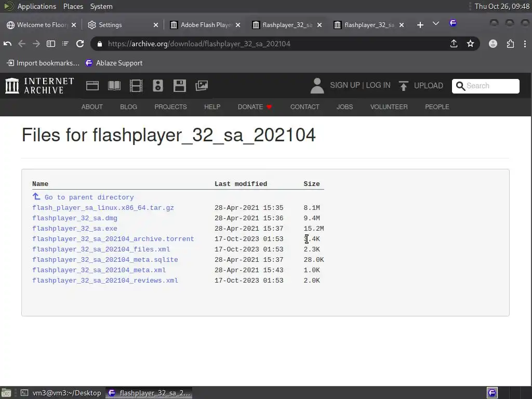This screenshot has height=399, width=532.
Task: Click Go to parent directory link
Action: tap(89, 197)
